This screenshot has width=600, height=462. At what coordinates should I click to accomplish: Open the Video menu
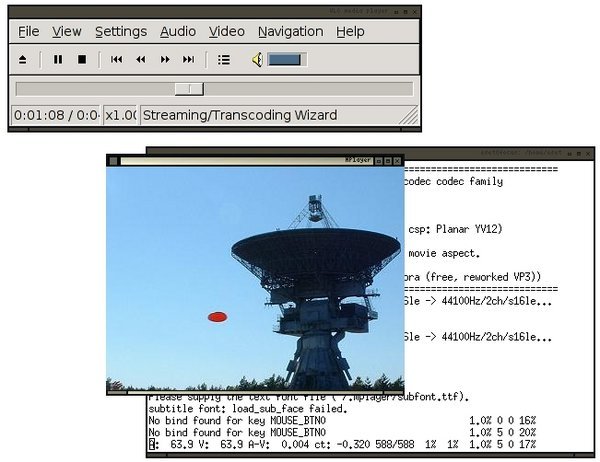227,31
